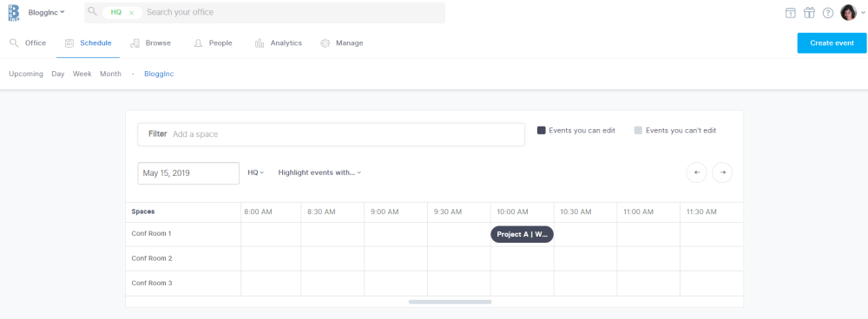Switch to Upcoming schedule view
Screen dimensions: 868x319
pyautogui.click(x=26, y=74)
